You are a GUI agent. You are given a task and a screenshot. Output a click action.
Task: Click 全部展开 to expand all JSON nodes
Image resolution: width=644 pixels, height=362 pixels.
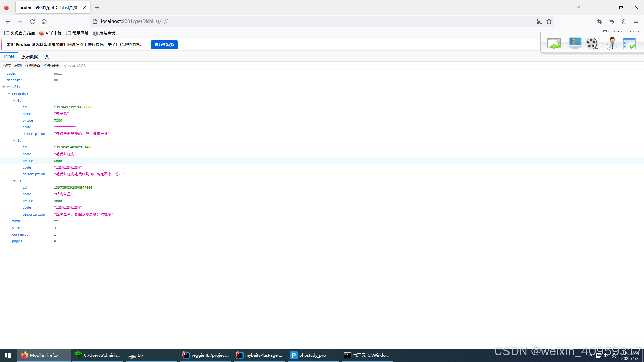pos(51,65)
